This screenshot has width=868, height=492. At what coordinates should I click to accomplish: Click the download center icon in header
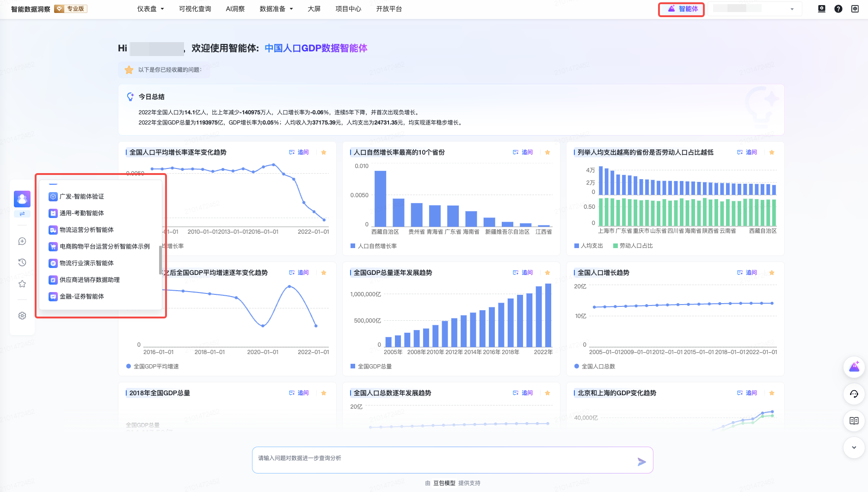coord(822,9)
